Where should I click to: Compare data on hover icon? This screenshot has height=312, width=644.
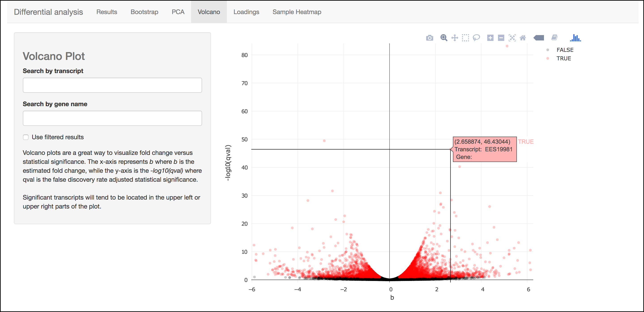pos(554,38)
